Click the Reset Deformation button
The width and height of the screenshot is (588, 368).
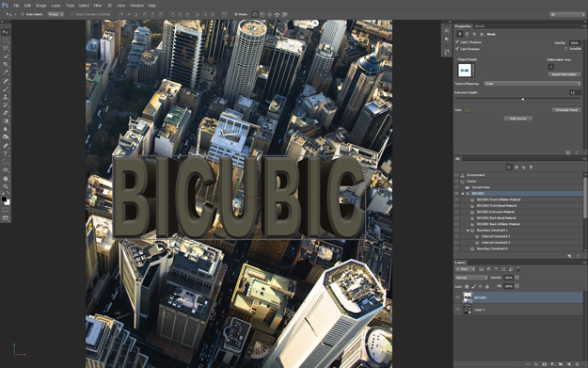(564, 74)
